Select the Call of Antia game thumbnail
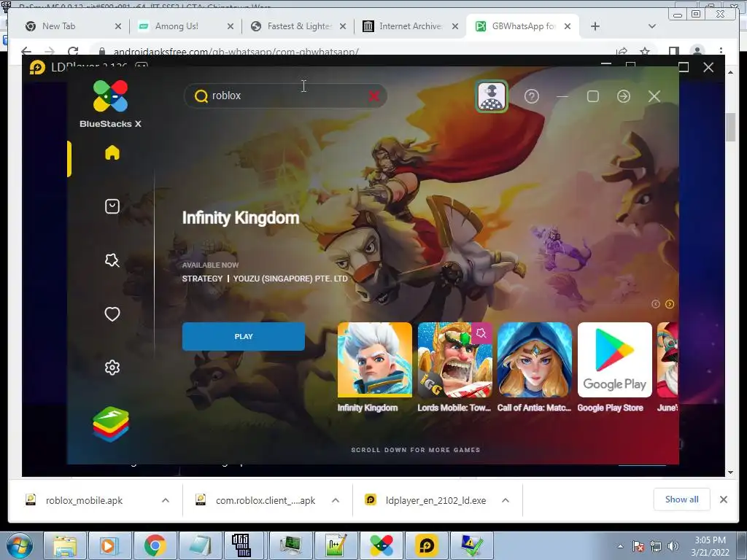Screen dimensions: 747x560 [535, 360]
